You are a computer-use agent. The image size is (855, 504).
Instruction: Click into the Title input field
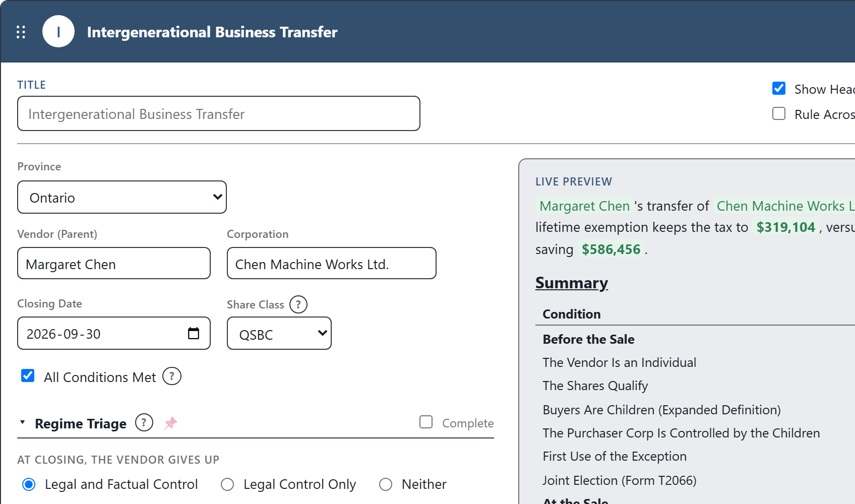pos(219,113)
